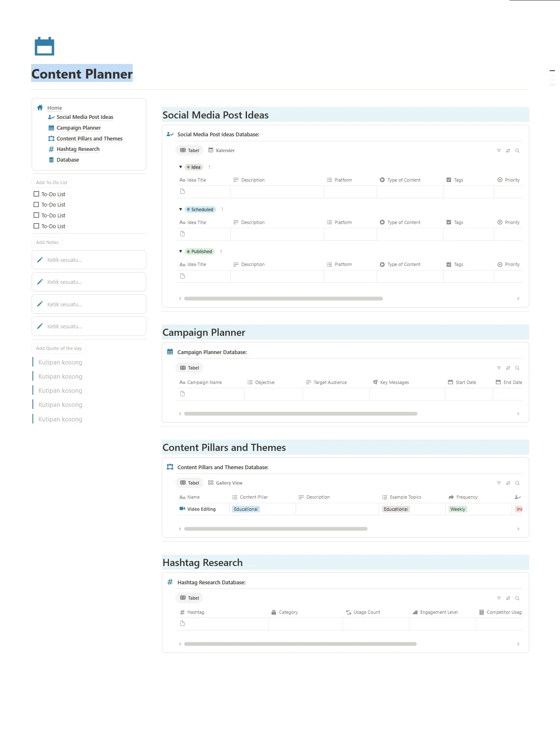
Task: Check the second To-Do List checkbox
Action: coord(36,204)
